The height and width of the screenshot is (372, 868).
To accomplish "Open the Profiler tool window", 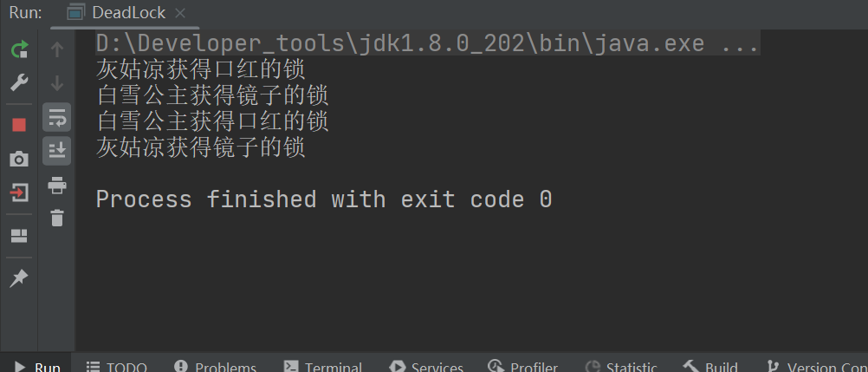I will pos(522,367).
